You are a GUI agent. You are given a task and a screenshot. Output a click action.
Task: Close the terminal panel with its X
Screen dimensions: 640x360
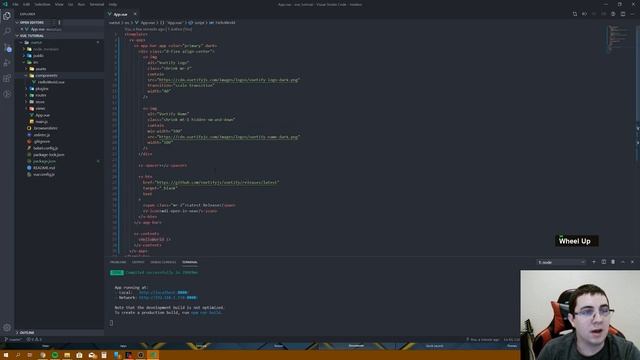pos(632,262)
